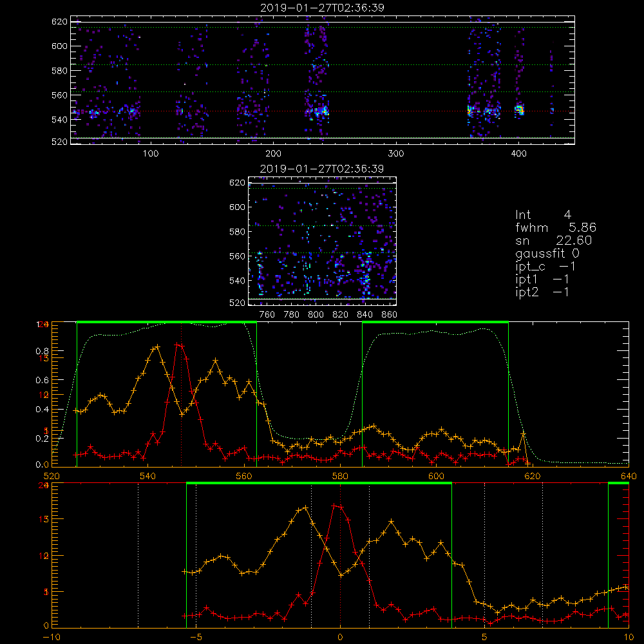Screen dimensions: 644x644
Task: Click the -5 x-axis label of the bottom plot
Action: 196,637
